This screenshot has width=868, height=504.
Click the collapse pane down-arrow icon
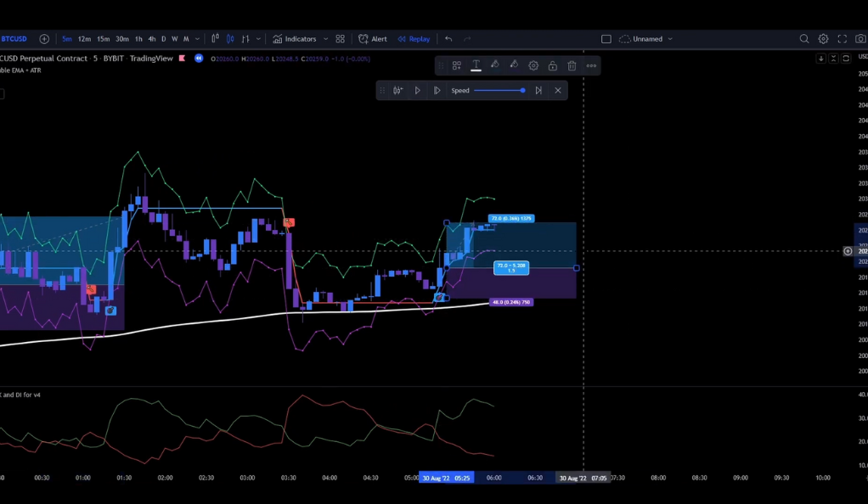coord(821,58)
